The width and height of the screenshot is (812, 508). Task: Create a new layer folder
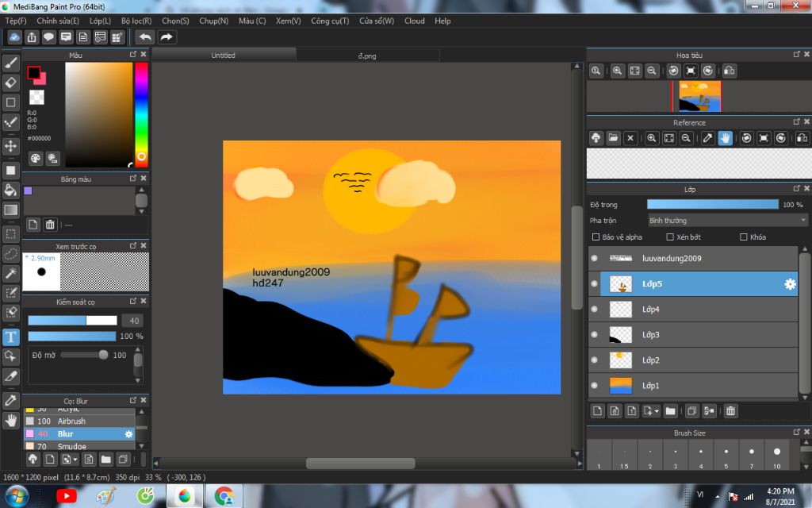[x=671, y=411]
